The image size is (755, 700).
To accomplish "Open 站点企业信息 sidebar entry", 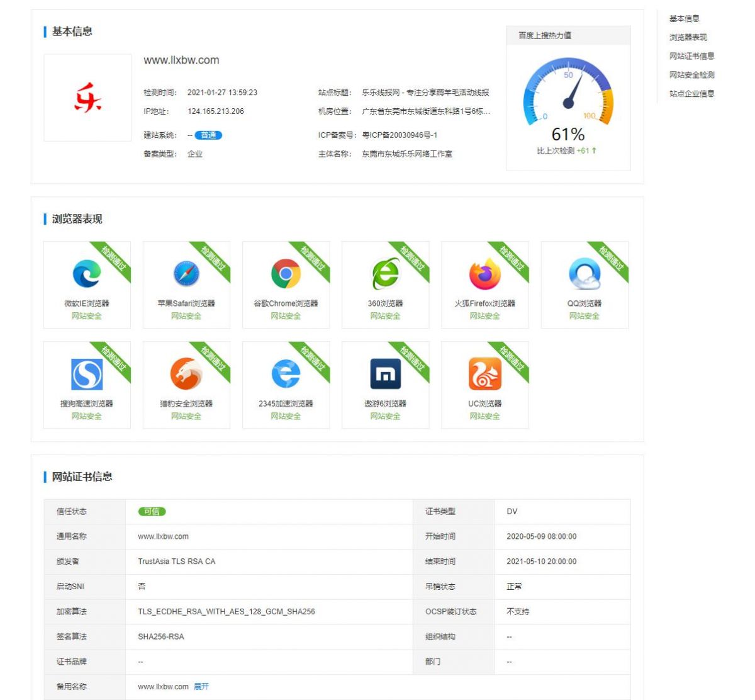I will click(x=690, y=93).
